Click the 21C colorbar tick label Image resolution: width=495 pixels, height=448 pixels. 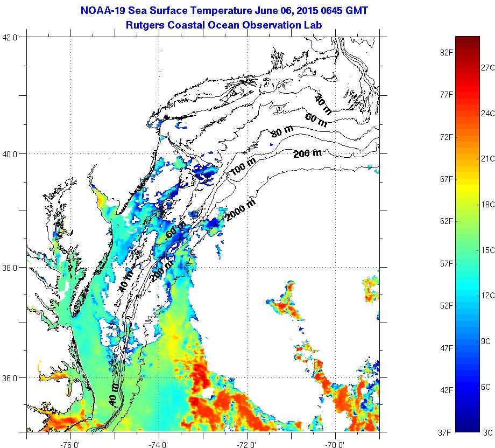[488, 159]
